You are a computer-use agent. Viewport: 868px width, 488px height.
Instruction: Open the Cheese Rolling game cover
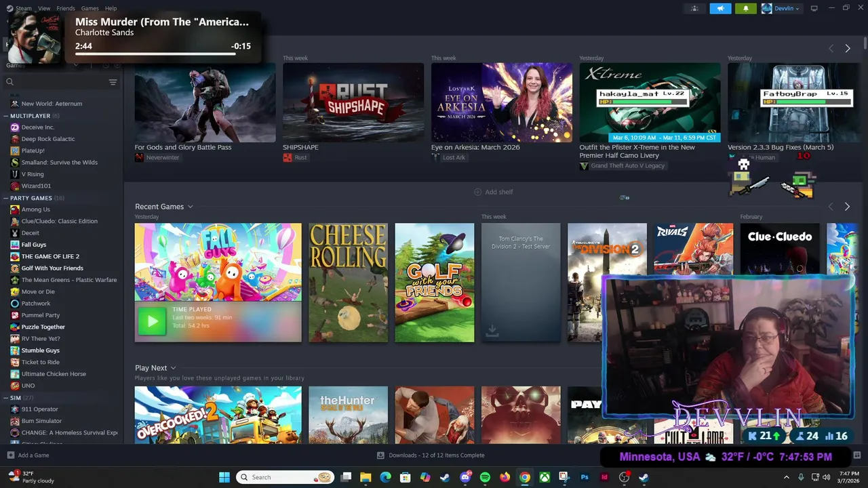tap(349, 283)
